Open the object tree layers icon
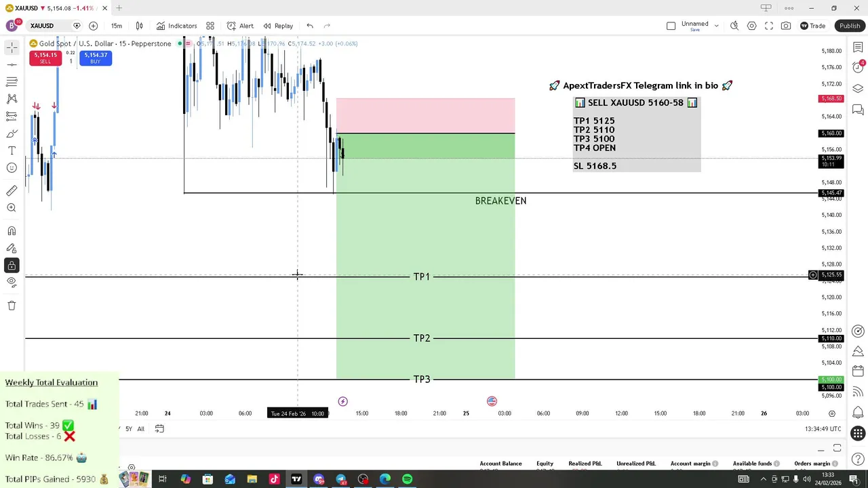 tap(858, 89)
